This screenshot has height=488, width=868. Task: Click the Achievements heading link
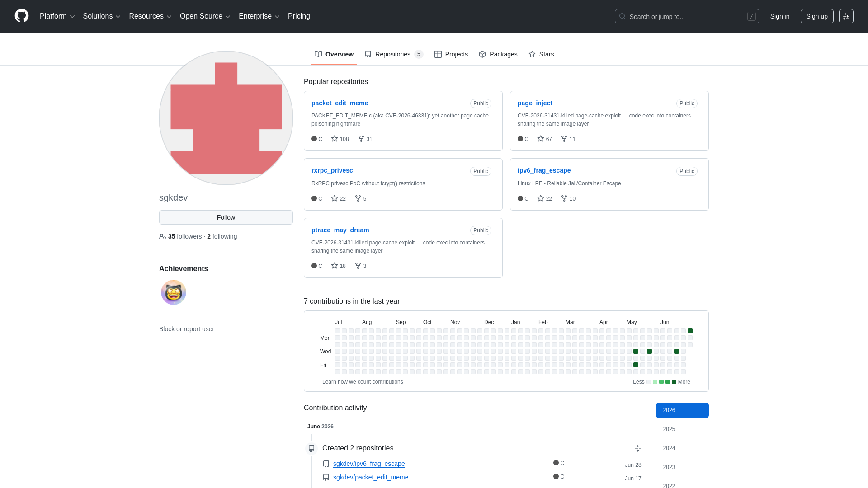coord(184,268)
